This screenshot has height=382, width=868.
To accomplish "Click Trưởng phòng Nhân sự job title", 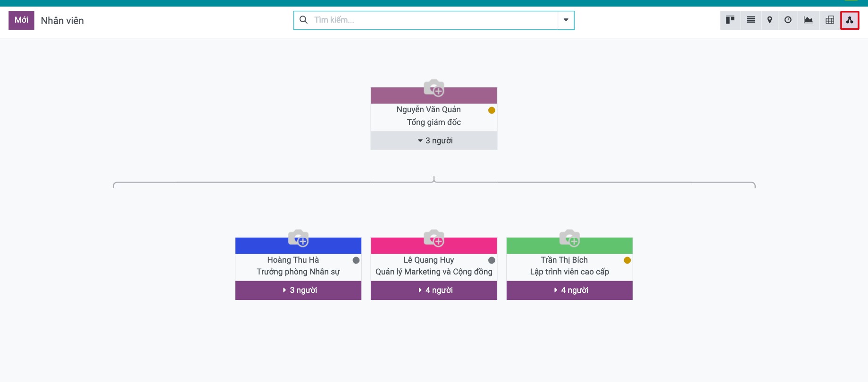I will [299, 272].
